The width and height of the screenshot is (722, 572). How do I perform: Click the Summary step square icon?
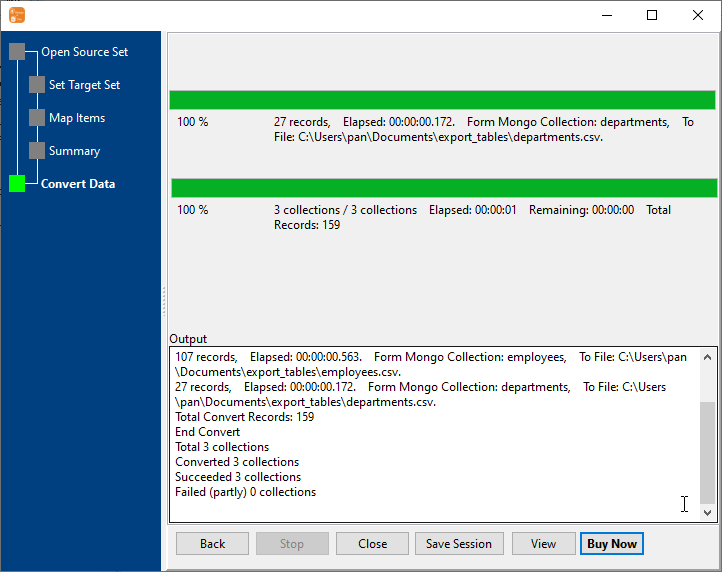(x=37, y=151)
